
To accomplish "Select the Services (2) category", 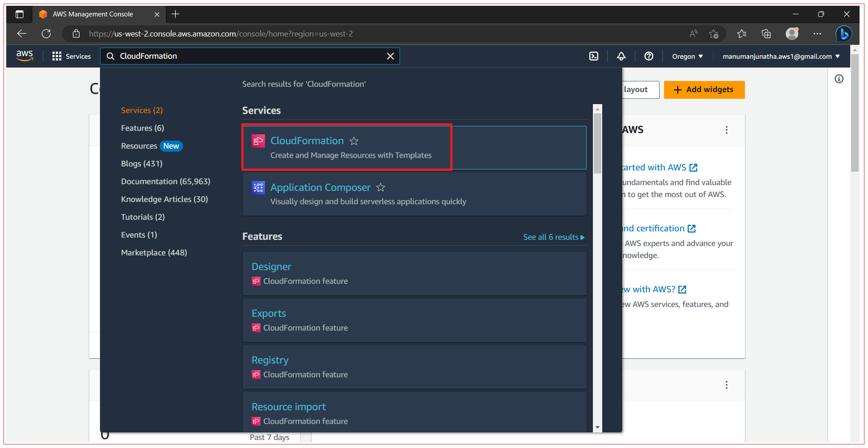I will pyautogui.click(x=142, y=110).
